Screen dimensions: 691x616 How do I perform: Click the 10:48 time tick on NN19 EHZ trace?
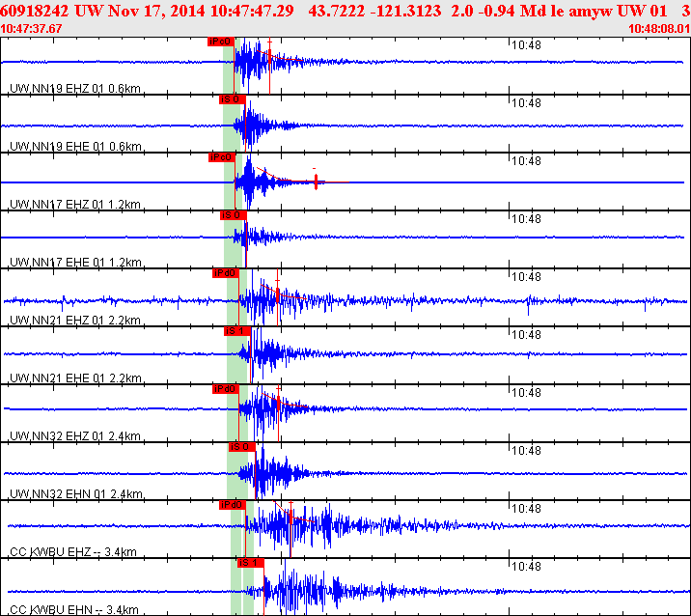(526, 45)
